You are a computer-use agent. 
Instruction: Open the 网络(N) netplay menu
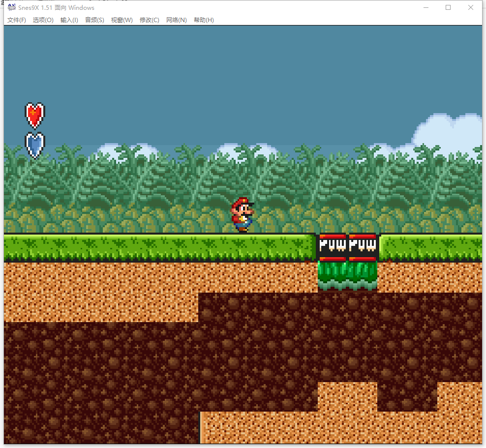(x=177, y=20)
